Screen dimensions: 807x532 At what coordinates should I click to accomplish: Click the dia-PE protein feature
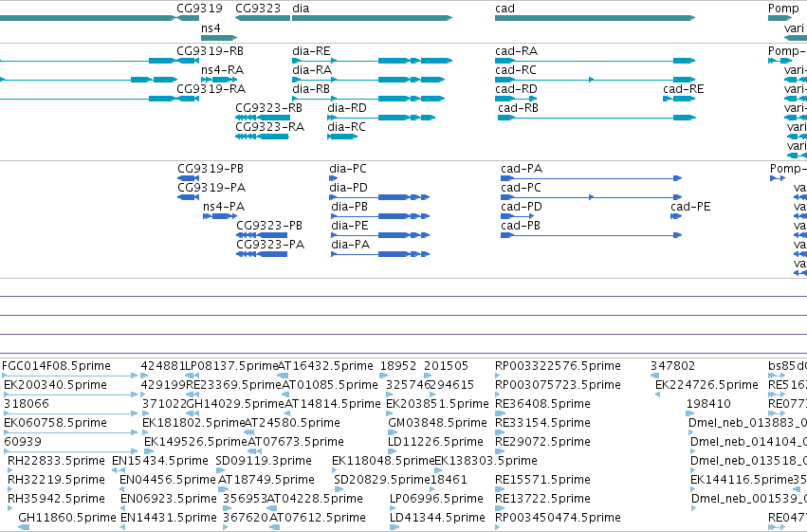380,235
